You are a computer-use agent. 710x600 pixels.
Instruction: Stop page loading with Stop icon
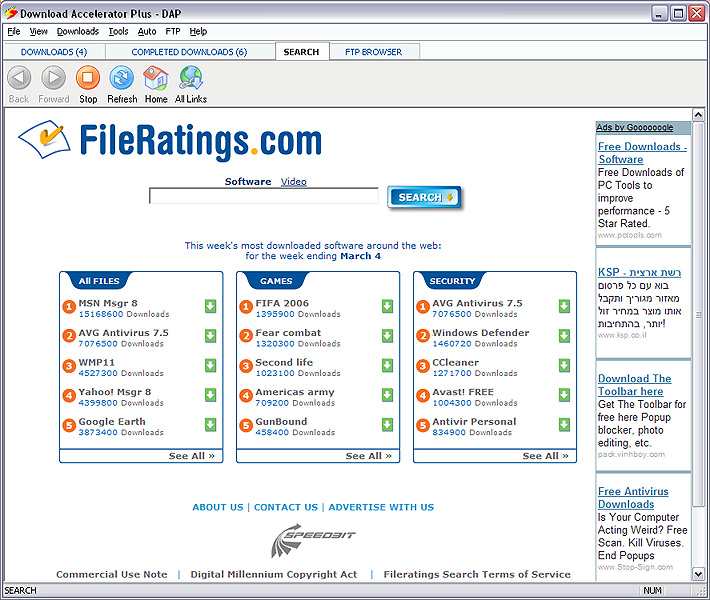(88, 77)
